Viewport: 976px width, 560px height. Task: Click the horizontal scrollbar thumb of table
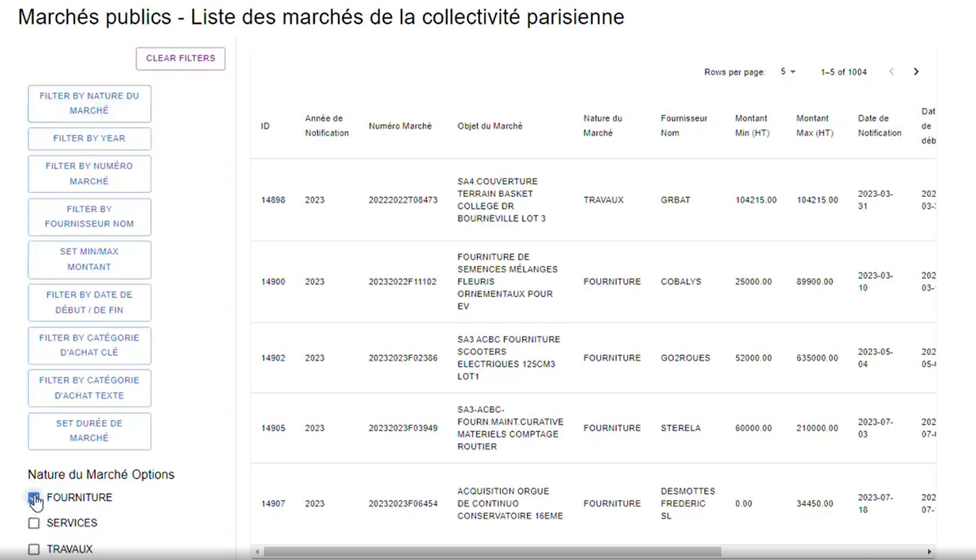click(491, 552)
